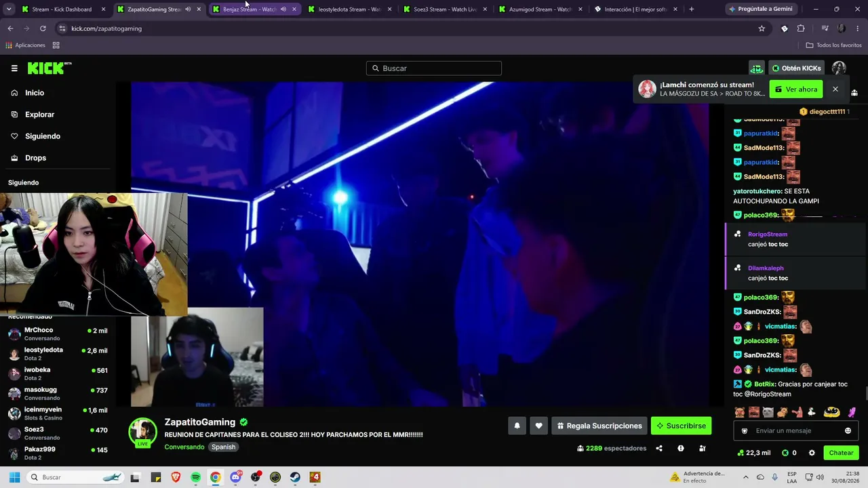Click ZapatitoGaming channel avatar
868x488 pixels.
tap(143, 432)
